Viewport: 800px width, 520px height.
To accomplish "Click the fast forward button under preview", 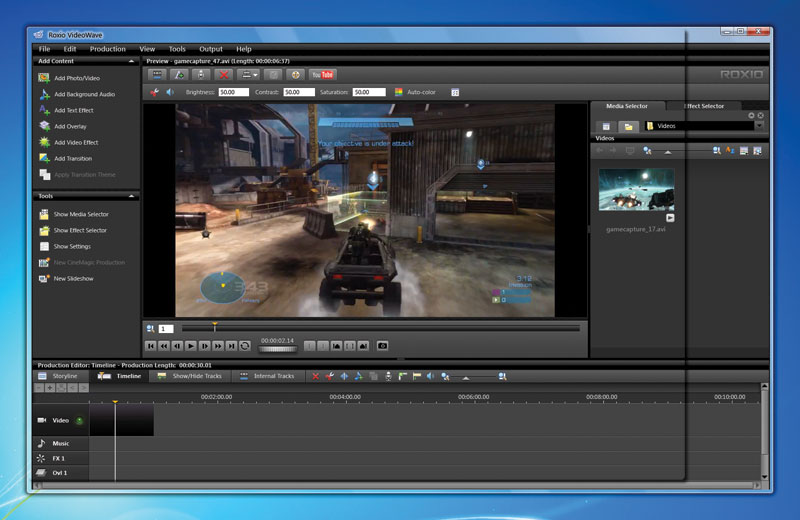I will 218,346.
